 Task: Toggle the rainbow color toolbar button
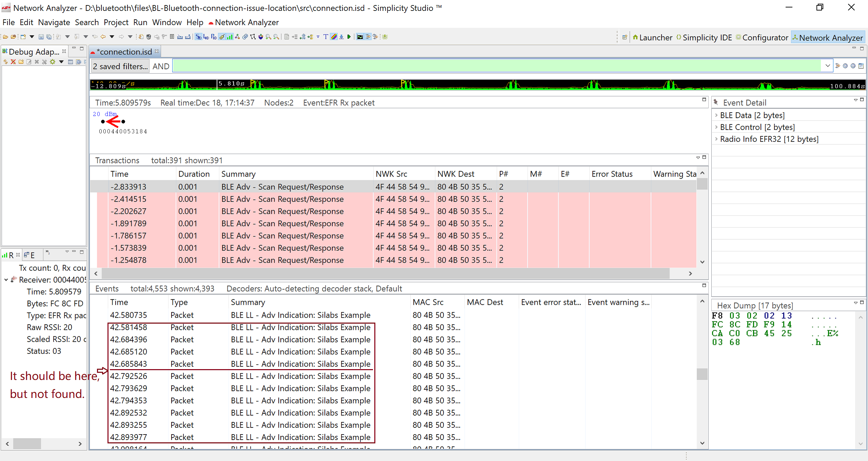[x=334, y=37]
